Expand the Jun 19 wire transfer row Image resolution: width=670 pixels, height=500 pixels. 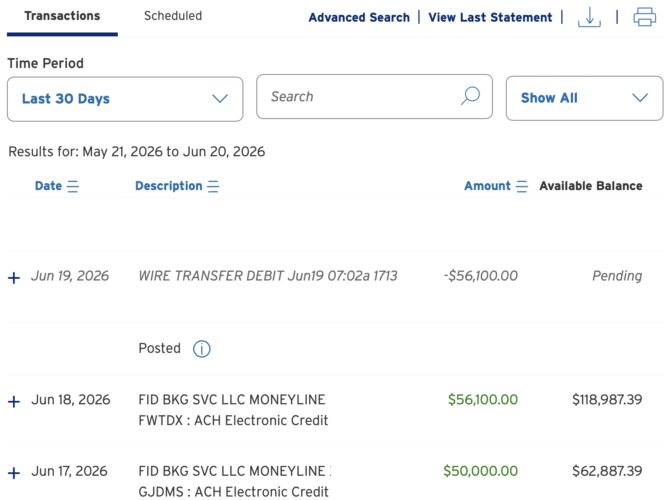pyautogui.click(x=14, y=278)
